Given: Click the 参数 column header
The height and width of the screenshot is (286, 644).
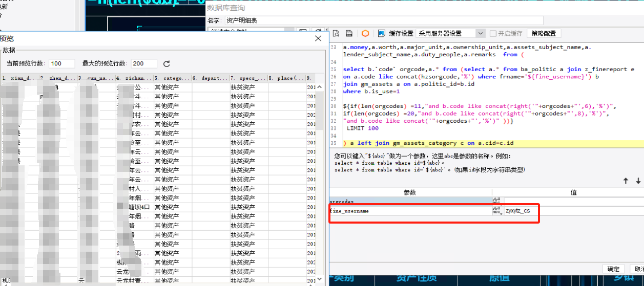Looking at the screenshot, I should pos(410,192).
